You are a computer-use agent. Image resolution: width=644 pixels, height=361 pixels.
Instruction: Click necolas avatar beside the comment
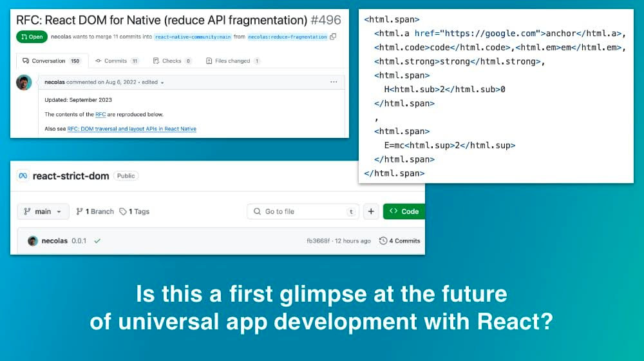pyautogui.click(x=24, y=83)
